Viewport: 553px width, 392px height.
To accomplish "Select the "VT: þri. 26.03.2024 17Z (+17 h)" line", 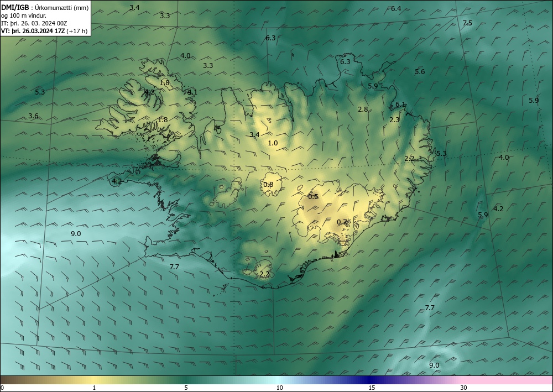I will click(44, 31).
